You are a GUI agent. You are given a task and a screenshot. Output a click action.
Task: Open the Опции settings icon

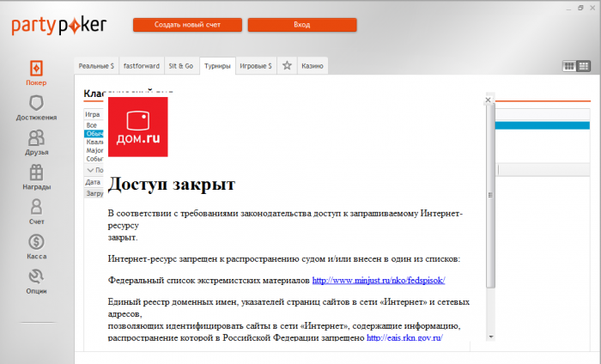click(x=36, y=276)
